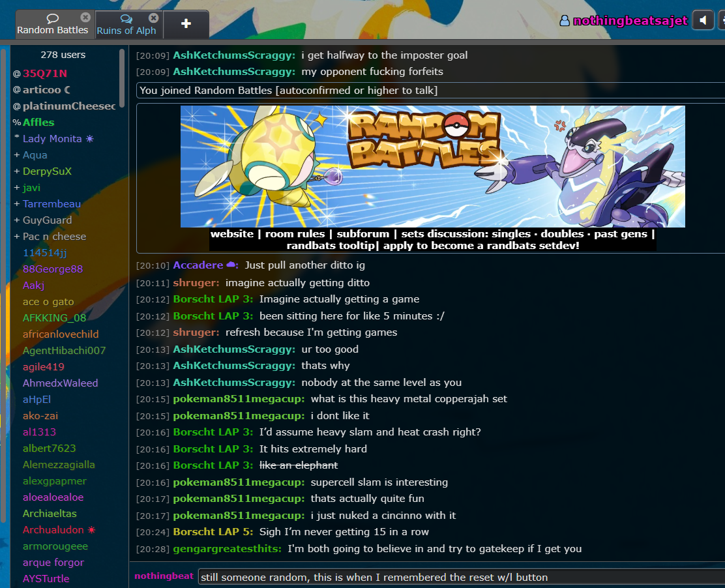Open the nothingbeatsajet username menu

(630, 21)
